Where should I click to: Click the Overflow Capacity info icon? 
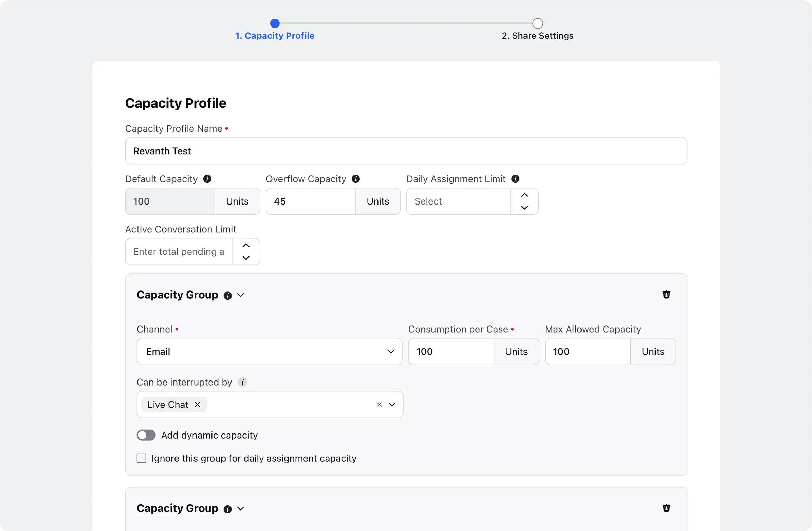coord(355,179)
